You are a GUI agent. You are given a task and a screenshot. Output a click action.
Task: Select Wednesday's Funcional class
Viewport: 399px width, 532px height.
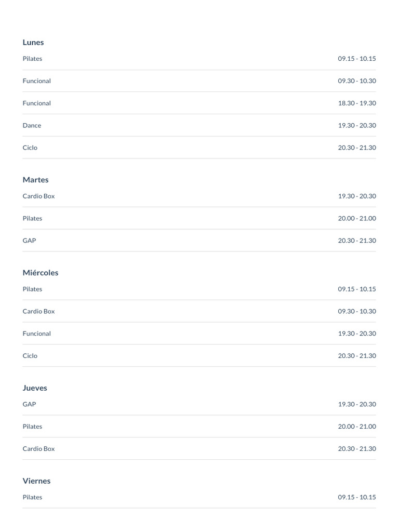(x=36, y=334)
